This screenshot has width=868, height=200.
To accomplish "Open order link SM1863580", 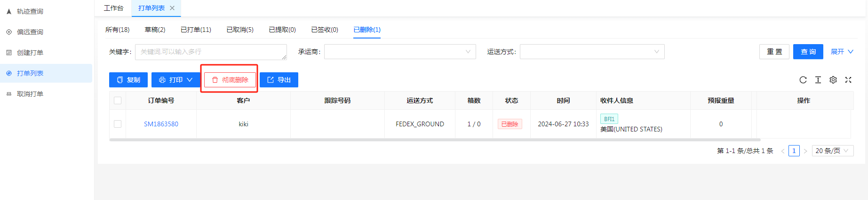I will tap(161, 124).
